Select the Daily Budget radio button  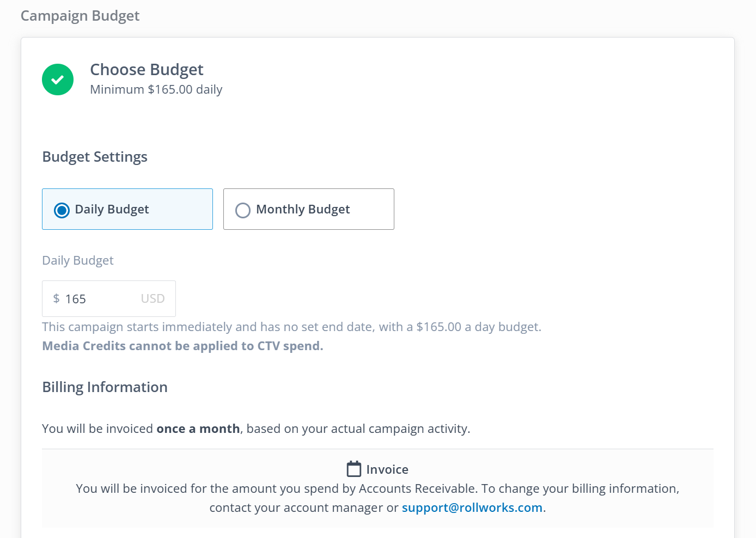coord(62,210)
